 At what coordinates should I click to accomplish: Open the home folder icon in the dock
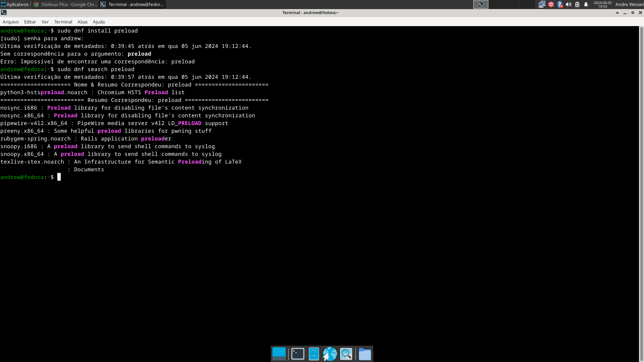point(365,354)
